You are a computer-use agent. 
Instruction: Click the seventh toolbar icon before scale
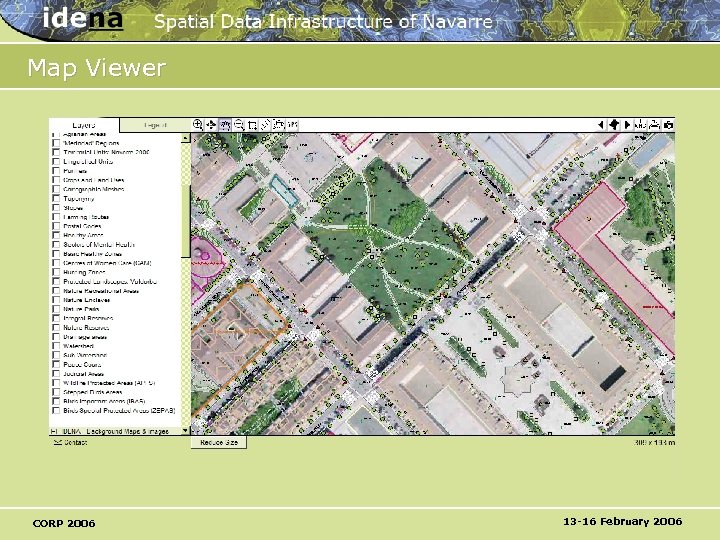pyautogui.click(x=279, y=125)
